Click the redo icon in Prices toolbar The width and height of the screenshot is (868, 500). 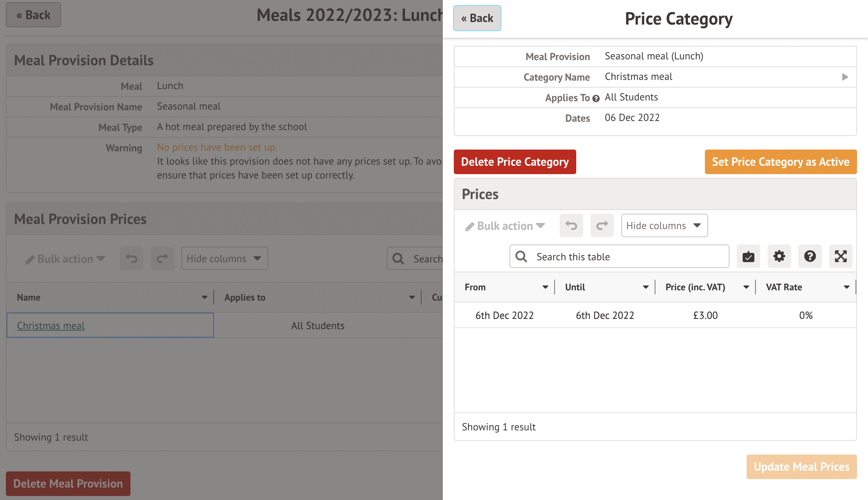(602, 225)
